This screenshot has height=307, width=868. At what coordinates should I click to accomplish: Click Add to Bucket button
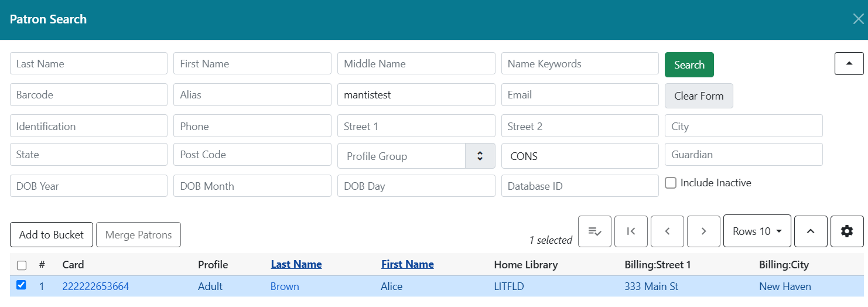[x=52, y=235]
